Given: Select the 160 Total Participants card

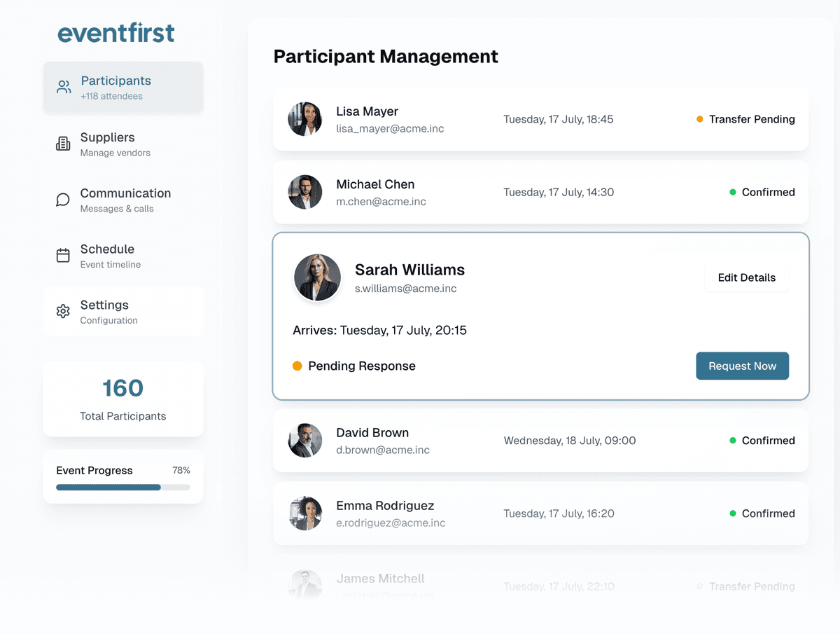Looking at the screenshot, I should [123, 399].
